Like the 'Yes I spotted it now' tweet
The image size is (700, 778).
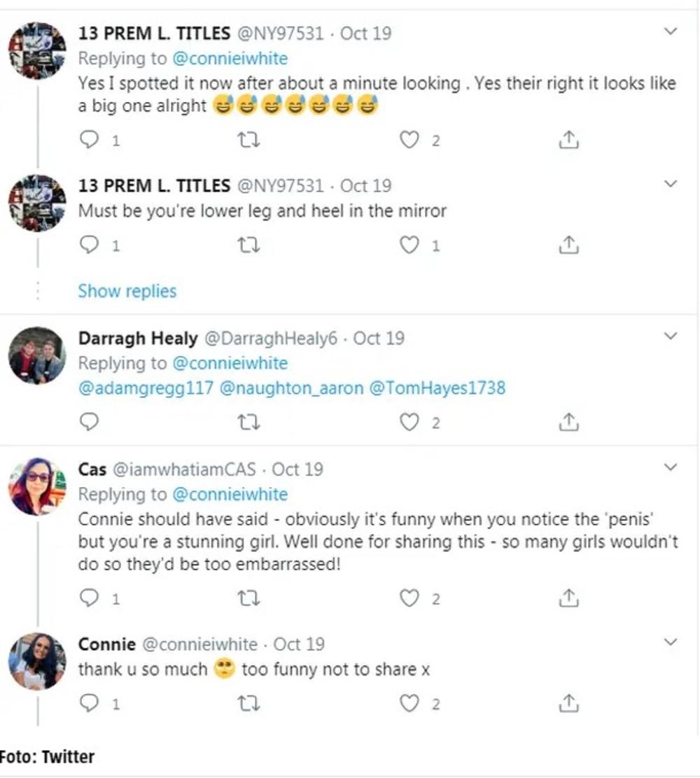point(409,140)
